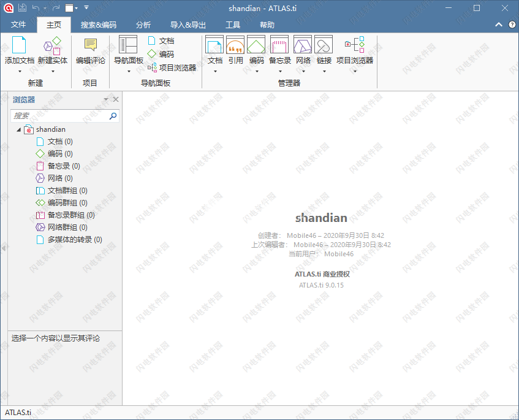This screenshot has width=519, height=420.
Task: Click the 项目浏览器 icon in 导航面板 group
Action: coord(152,67)
